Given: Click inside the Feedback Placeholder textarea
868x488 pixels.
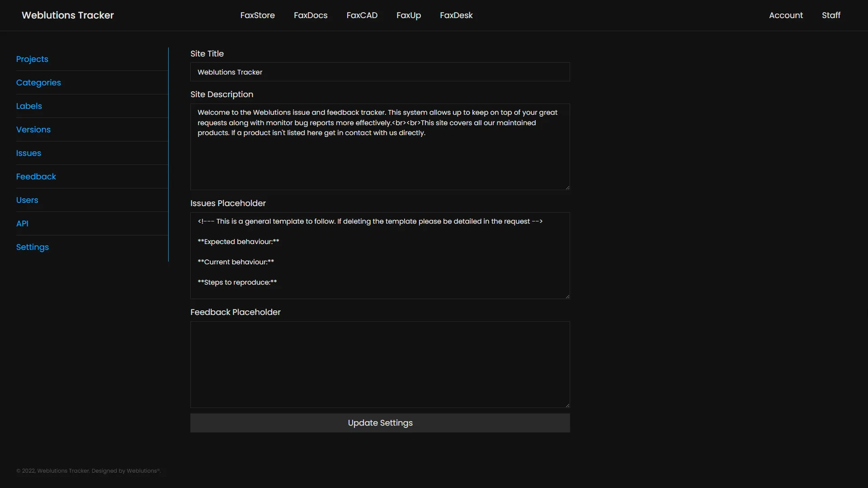Looking at the screenshot, I should 380,364.
